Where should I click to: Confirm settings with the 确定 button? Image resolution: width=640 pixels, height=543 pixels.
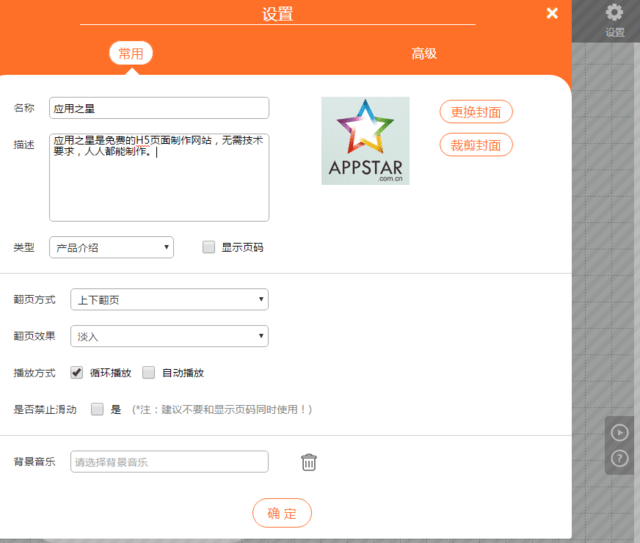tap(282, 513)
